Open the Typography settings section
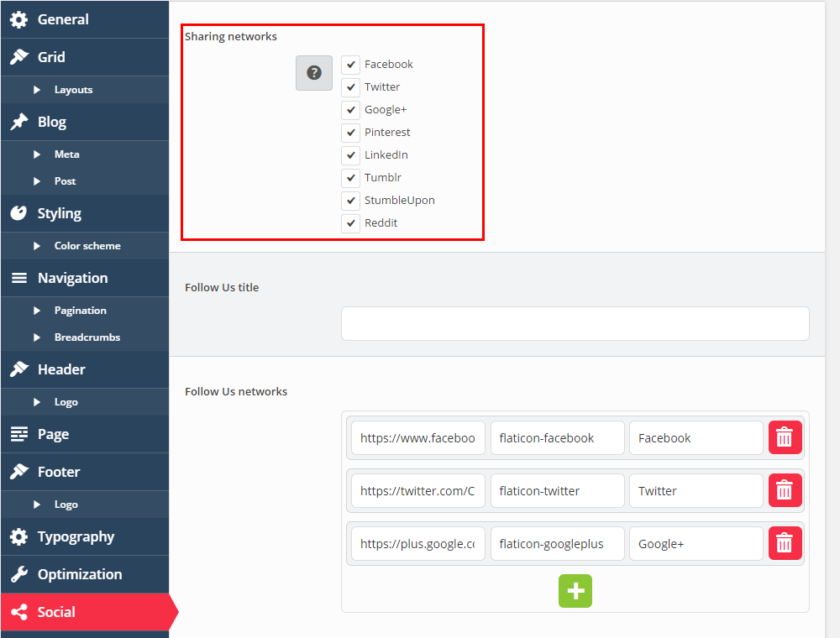 76,536
